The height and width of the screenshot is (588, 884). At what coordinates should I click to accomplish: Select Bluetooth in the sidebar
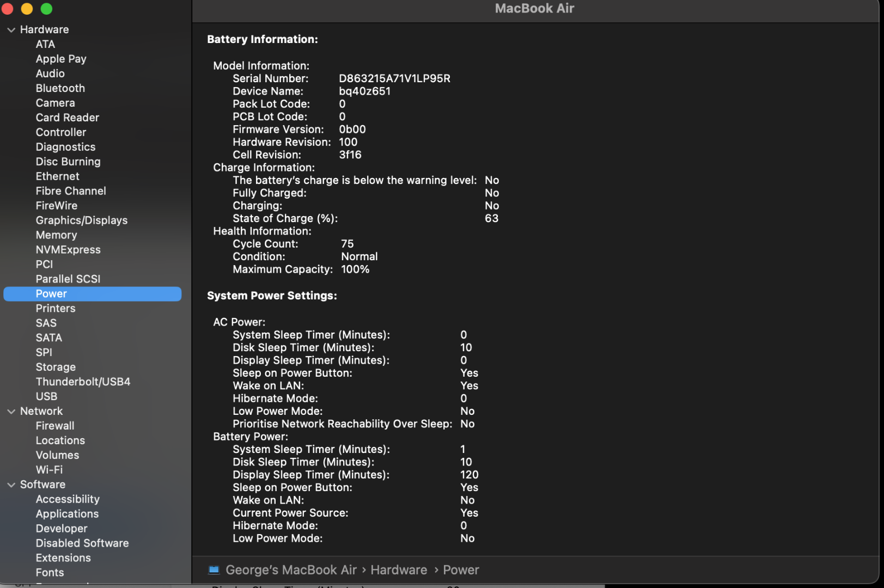click(x=60, y=88)
